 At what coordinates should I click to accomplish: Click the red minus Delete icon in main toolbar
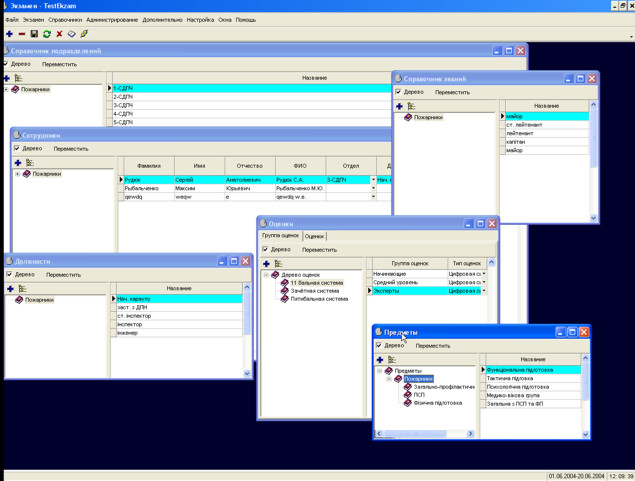point(21,34)
